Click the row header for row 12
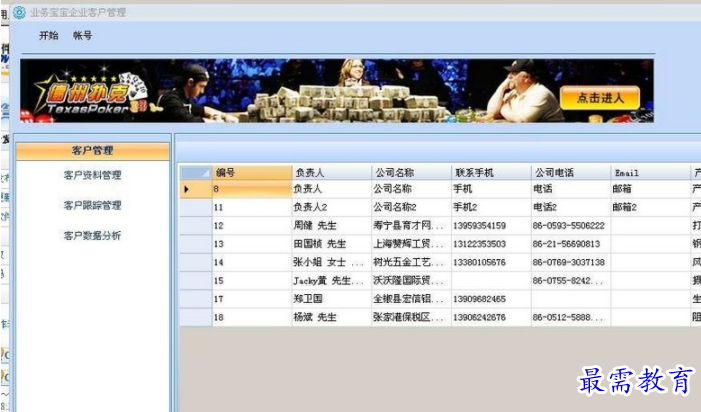This screenshot has height=412, width=701. tap(196, 226)
